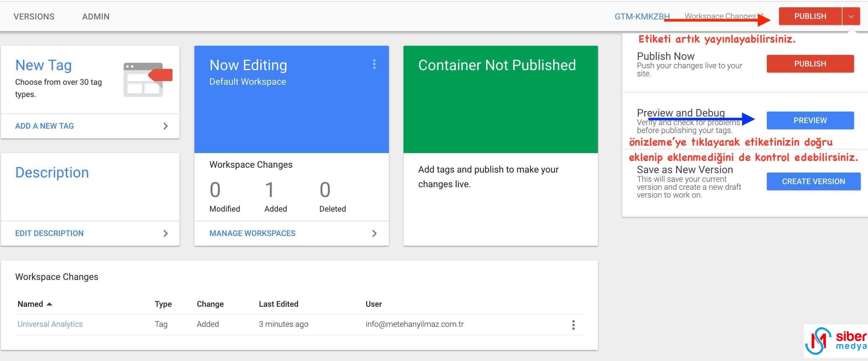Click the Named column sort arrow

49,304
